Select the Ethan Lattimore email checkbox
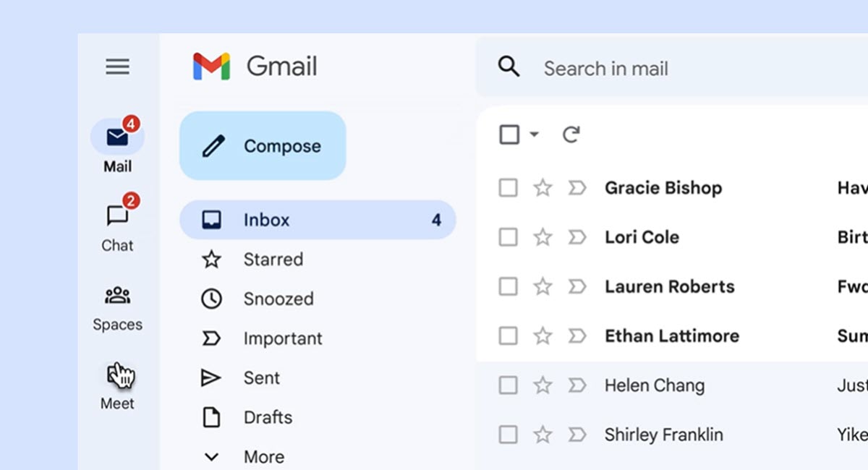 click(x=509, y=336)
